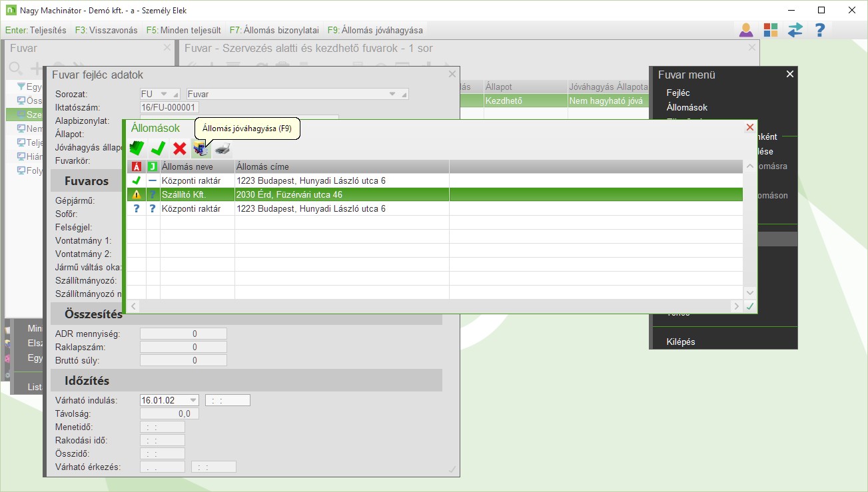Click the Állapot column header in Fuvar list
The height and width of the screenshot is (492, 868).
(x=526, y=87)
